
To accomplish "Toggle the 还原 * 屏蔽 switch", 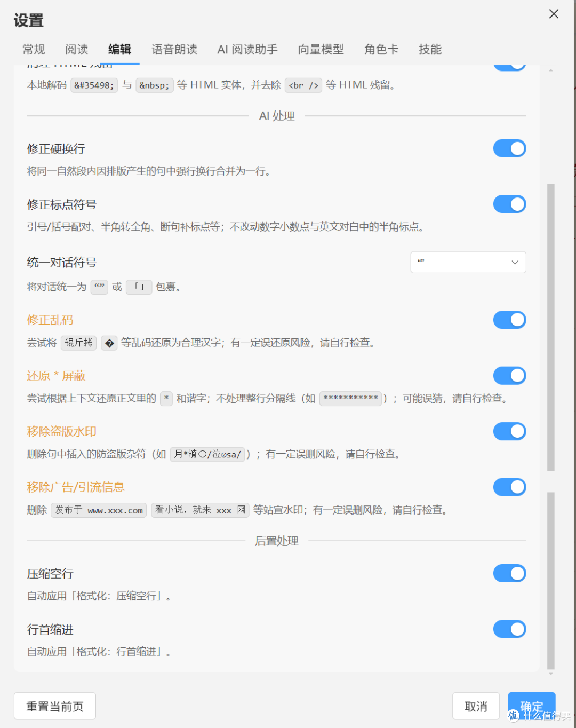I will [509, 376].
